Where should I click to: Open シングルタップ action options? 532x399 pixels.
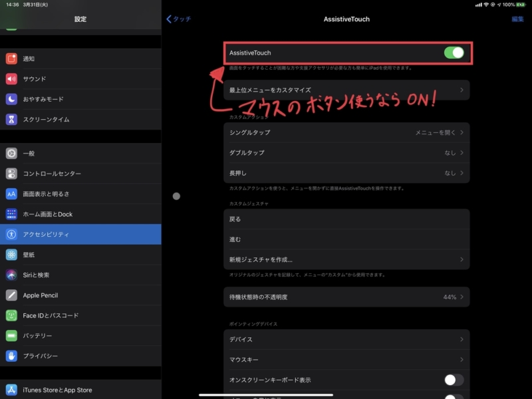coord(346,132)
